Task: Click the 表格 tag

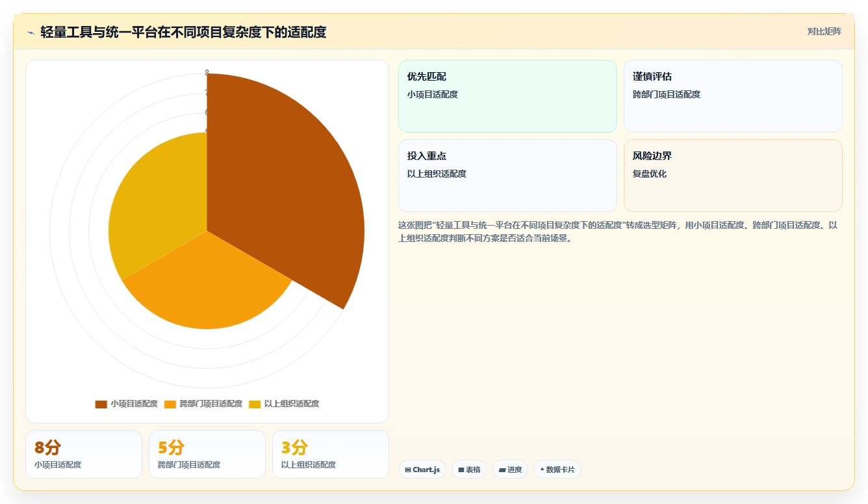Action: pos(469,470)
